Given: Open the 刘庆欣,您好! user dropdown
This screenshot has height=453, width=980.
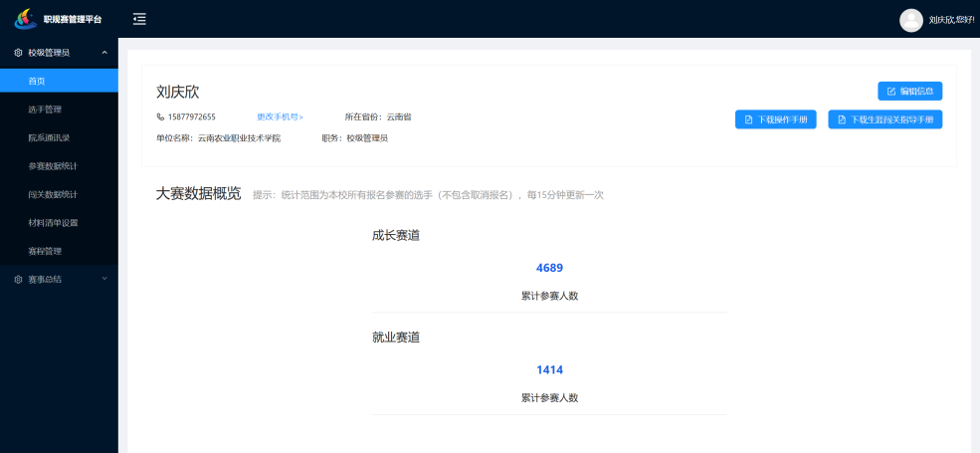Looking at the screenshot, I should (x=950, y=20).
